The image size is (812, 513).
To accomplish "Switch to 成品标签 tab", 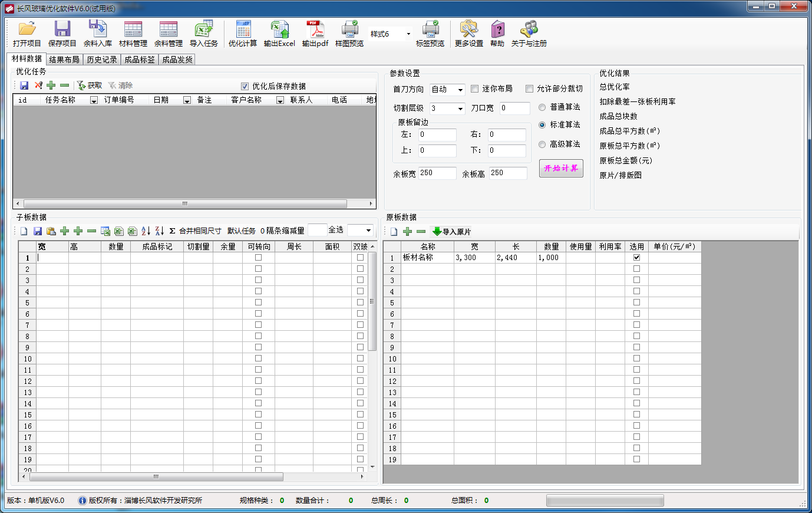I will pyautogui.click(x=140, y=60).
